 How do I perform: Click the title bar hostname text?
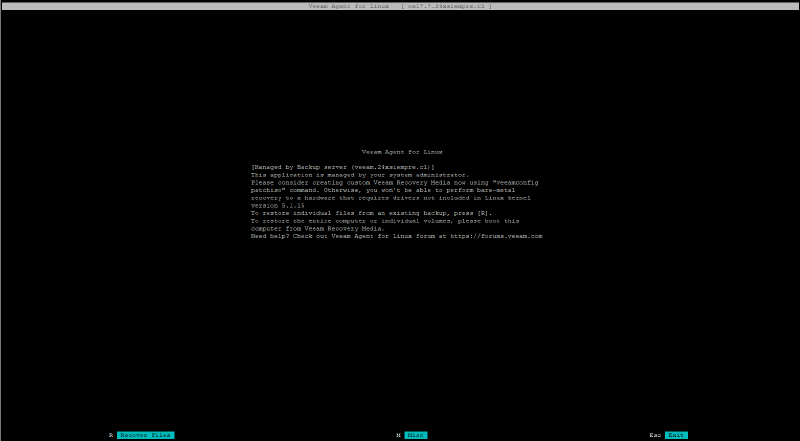coord(446,6)
